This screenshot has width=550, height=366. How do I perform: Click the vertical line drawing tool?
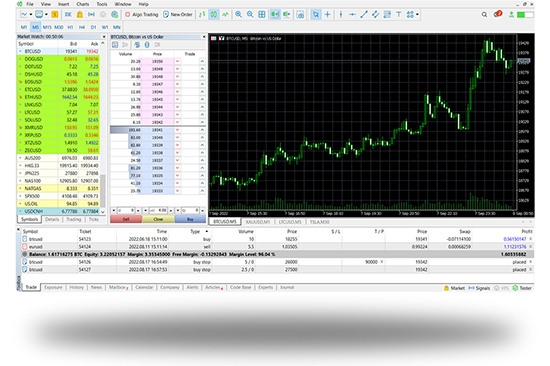coord(341,14)
